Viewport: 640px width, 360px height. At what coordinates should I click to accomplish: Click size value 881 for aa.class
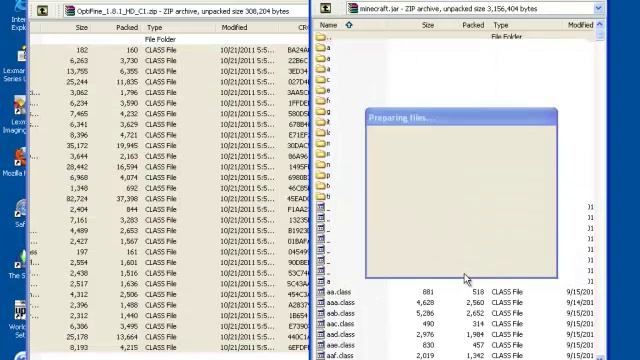(428, 292)
